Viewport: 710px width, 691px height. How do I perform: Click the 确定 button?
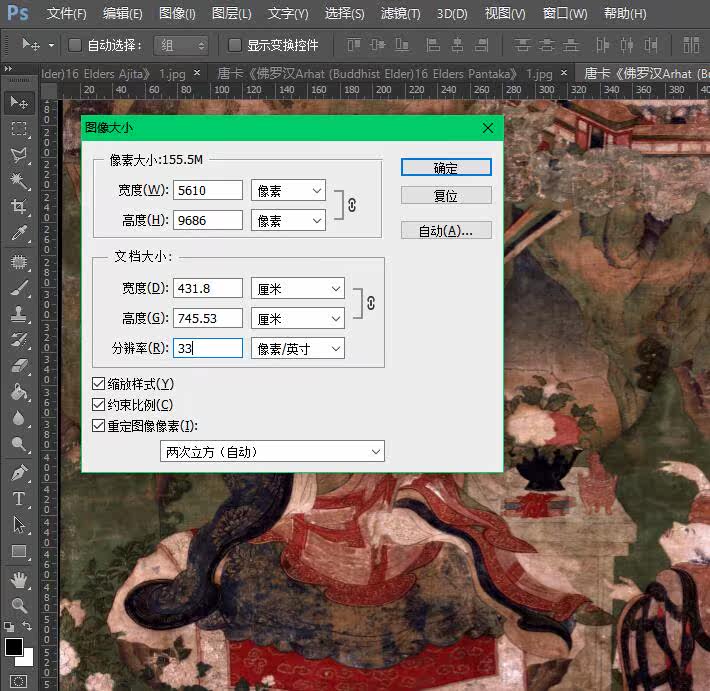(446, 168)
